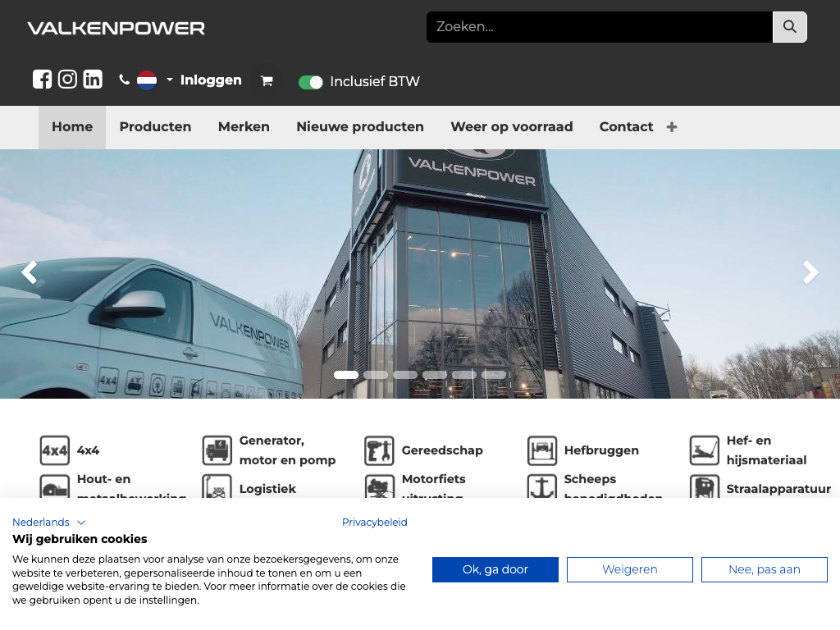The width and height of the screenshot is (840, 630).
Task: Click the phone icon in header
Action: 125,80
